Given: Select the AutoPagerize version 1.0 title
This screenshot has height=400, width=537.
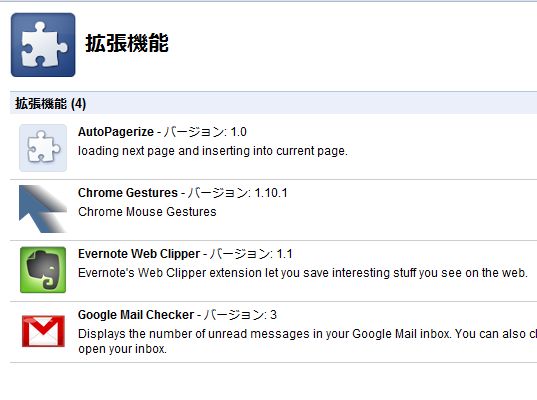Looking at the screenshot, I should click(x=162, y=132).
